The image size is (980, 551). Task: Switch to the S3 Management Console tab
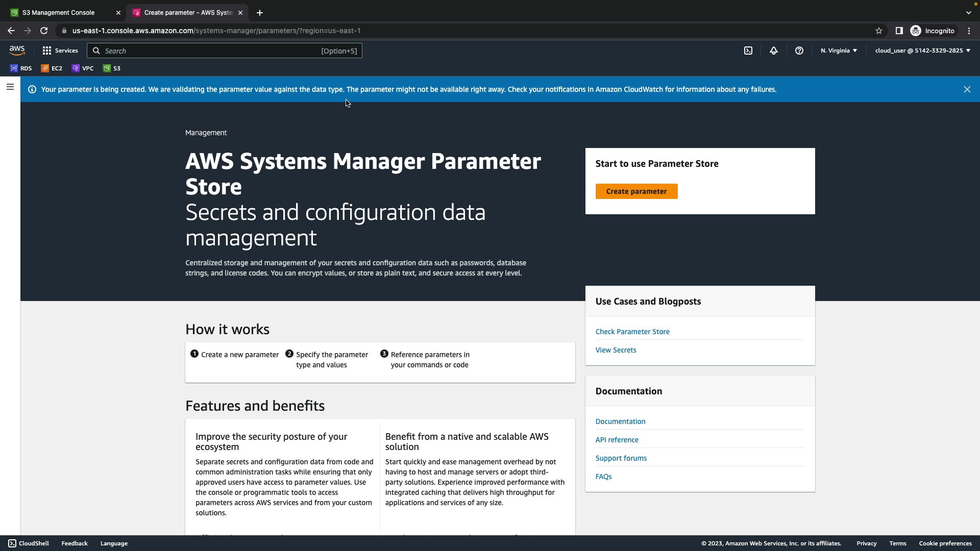[x=59, y=13]
